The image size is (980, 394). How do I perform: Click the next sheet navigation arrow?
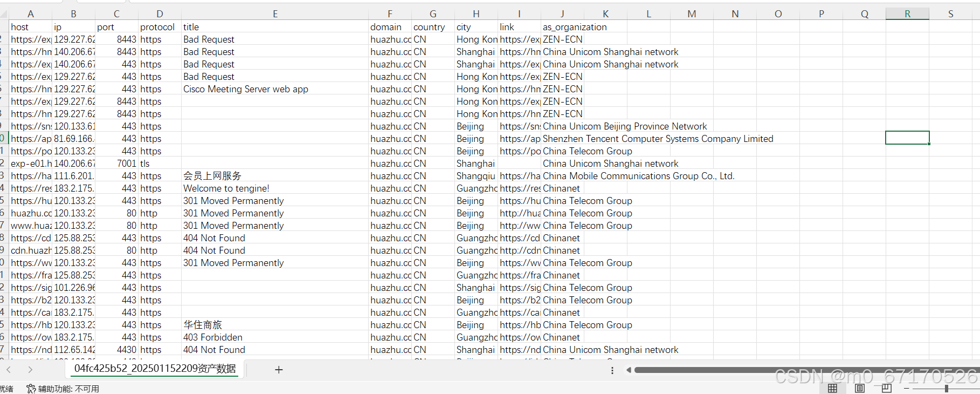[30, 370]
